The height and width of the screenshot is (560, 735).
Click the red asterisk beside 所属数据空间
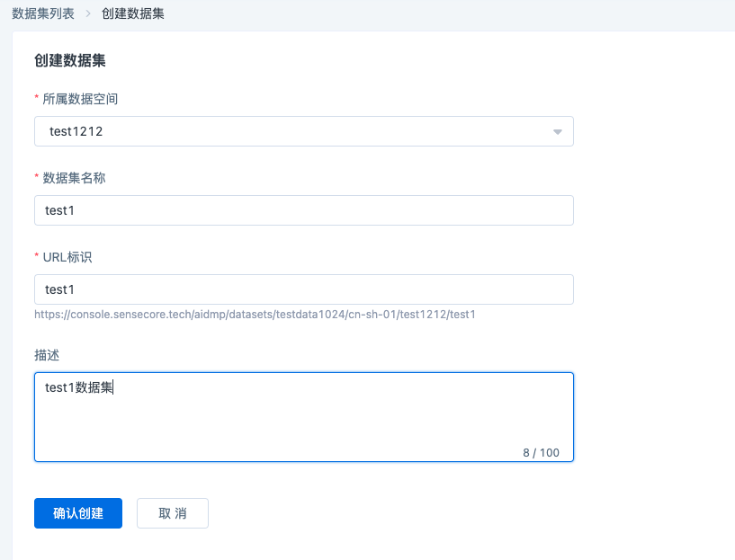coord(37,100)
